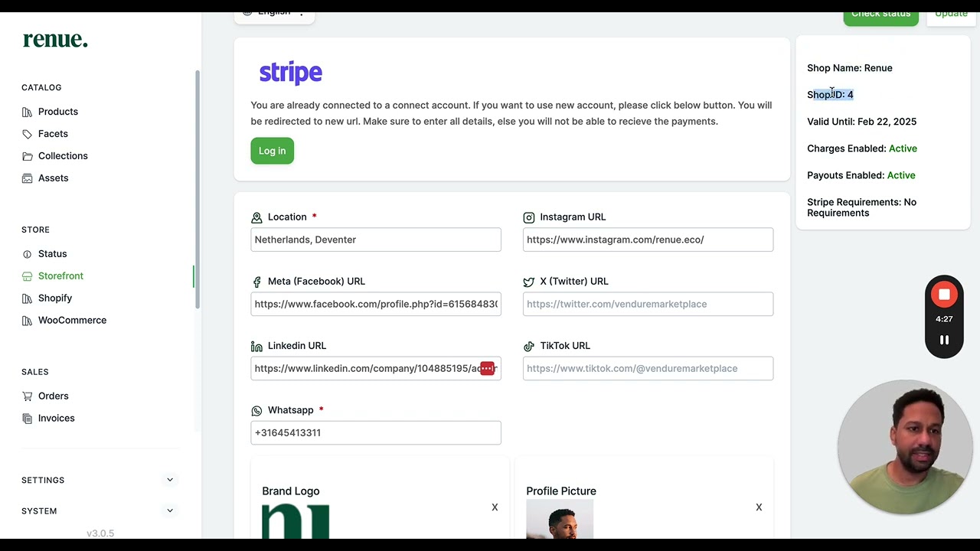Click the Location input field
This screenshot has height=551, width=980.
tap(376, 240)
